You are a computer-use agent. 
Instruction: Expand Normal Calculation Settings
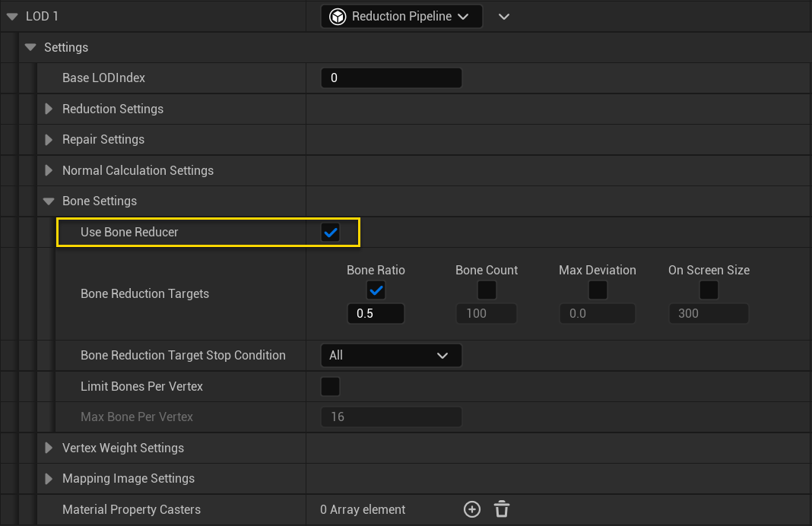[x=48, y=170]
